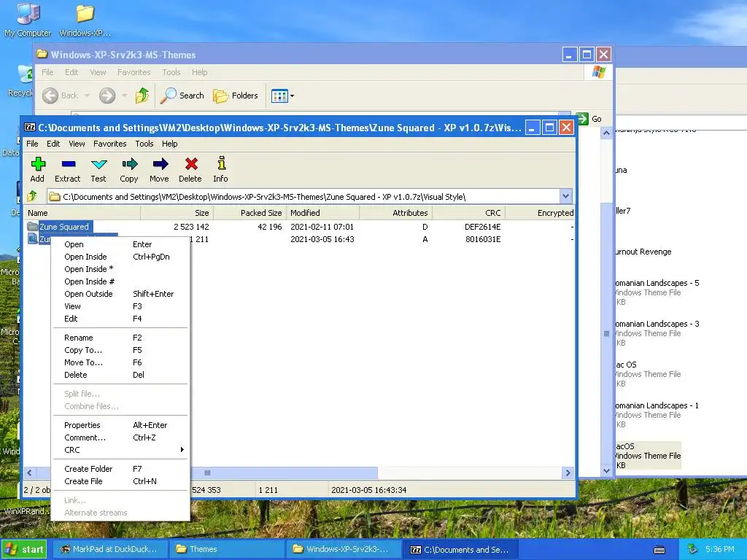Choose Comment... in context menu
The image size is (747, 560).
coord(120,437)
